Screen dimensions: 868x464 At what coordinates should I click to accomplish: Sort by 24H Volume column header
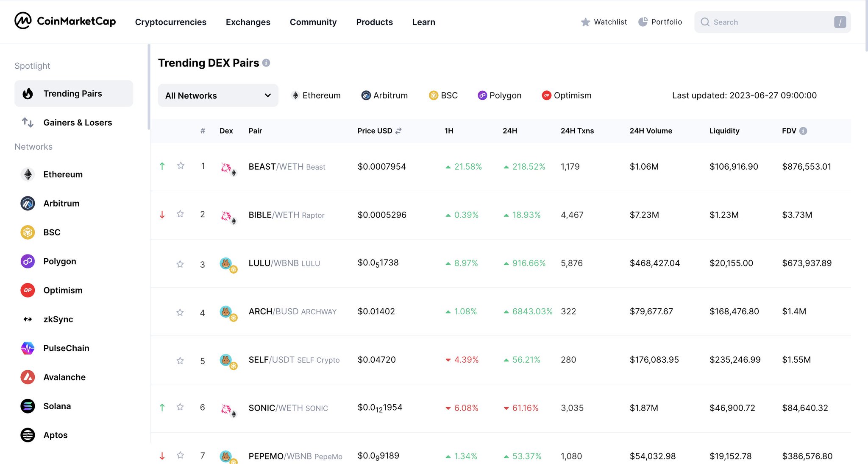point(651,131)
